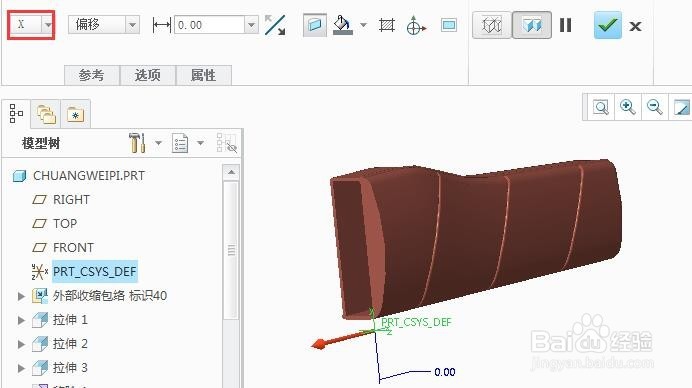Click the RIGHT plane icon
692x388 pixels.
[x=39, y=200]
